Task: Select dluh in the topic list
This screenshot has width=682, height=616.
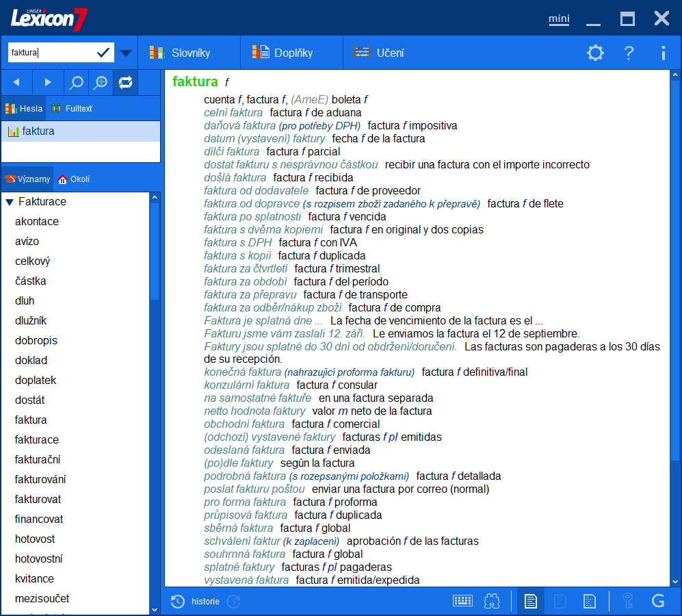Action: pyautogui.click(x=25, y=301)
